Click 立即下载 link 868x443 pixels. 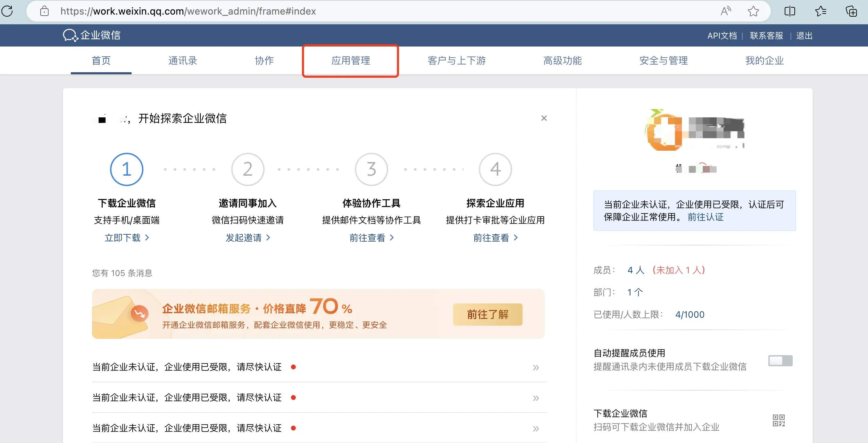point(127,238)
